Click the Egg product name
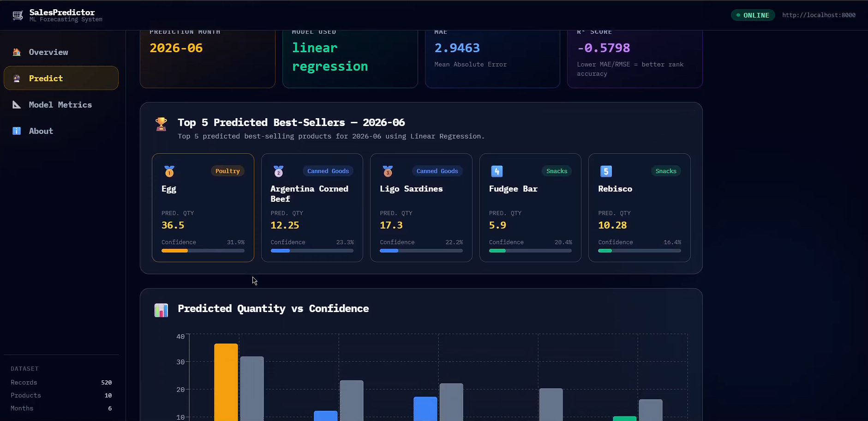 [x=169, y=189]
